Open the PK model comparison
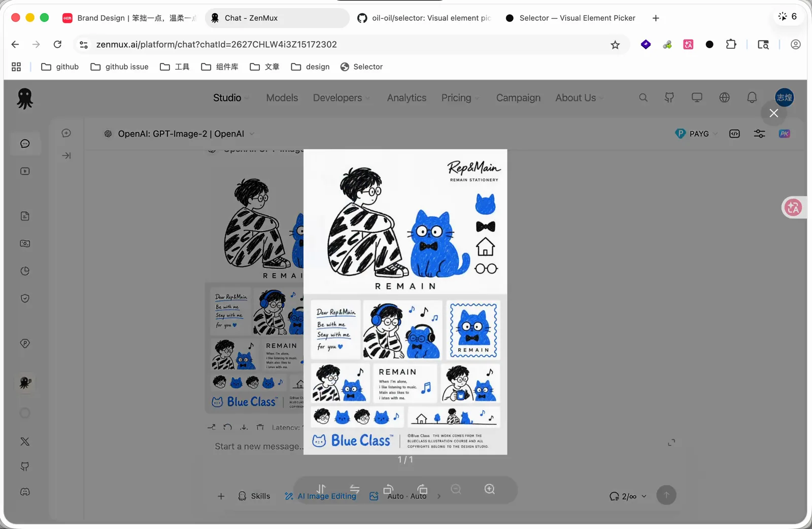Viewport: 812px width, 529px height. [x=784, y=134]
